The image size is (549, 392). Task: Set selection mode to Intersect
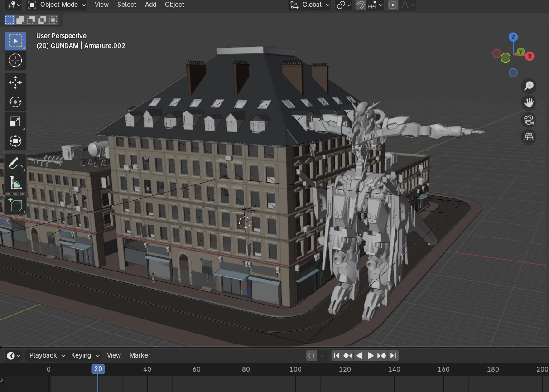53,19
